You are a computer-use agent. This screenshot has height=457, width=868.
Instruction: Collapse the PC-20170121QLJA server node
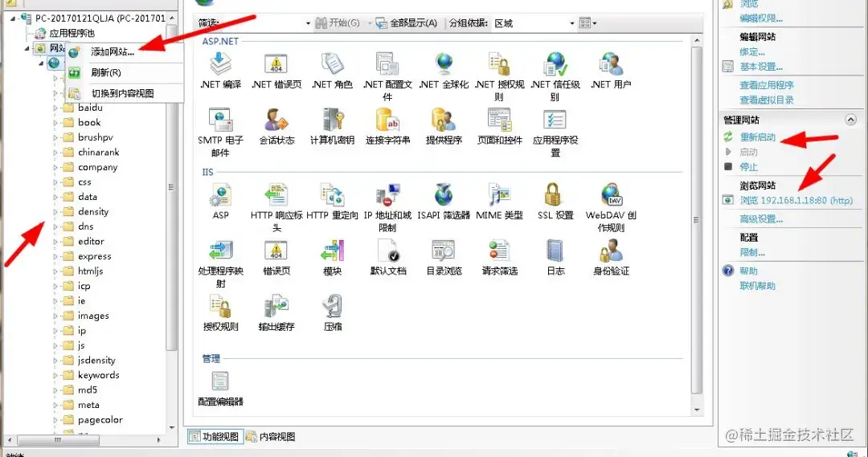coord(13,18)
